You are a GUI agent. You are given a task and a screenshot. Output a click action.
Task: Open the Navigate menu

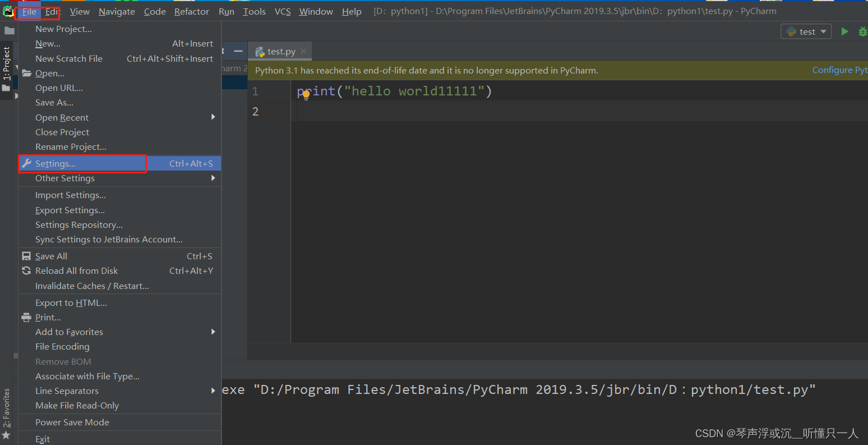(117, 11)
